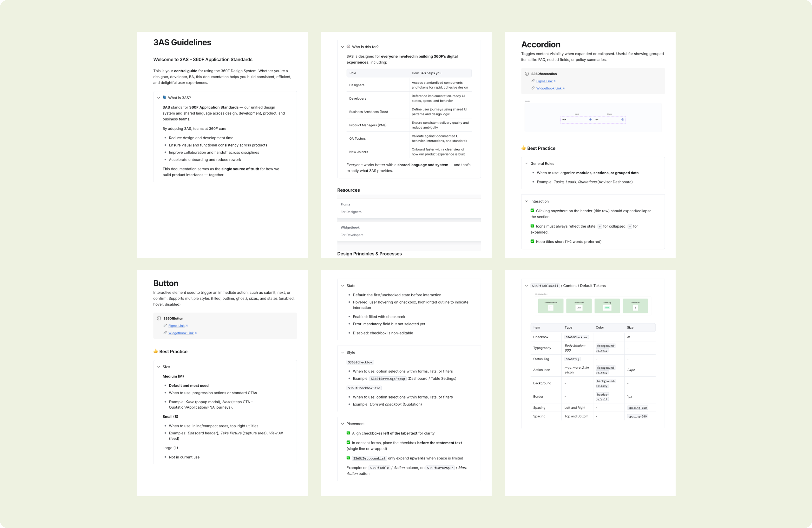Image resolution: width=812 pixels, height=528 pixels.
Task: Click the Business Architects (BAs) table cell
Action: tap(369, 112)
